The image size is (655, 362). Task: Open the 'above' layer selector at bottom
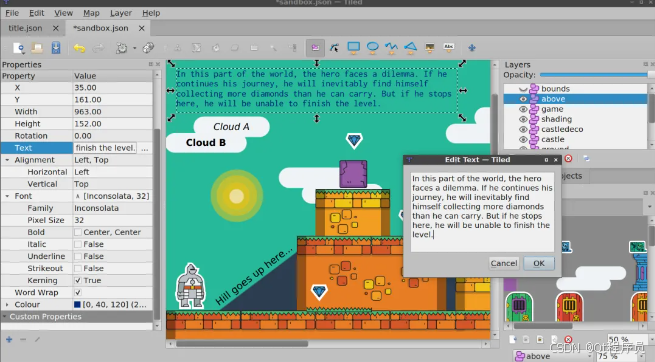coord(553,356)
